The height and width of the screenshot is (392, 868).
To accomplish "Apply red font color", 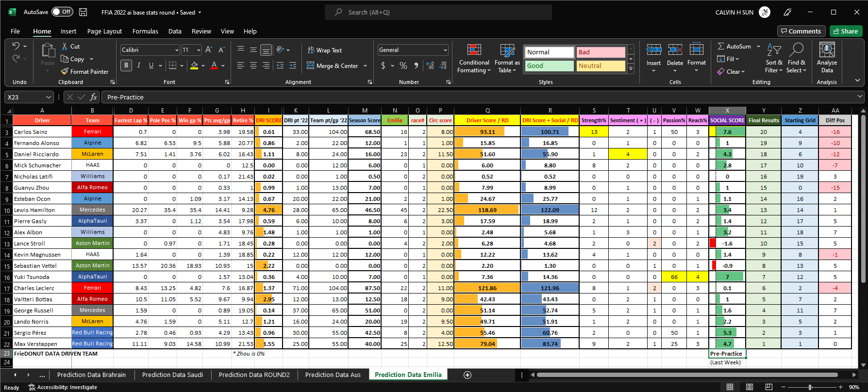I will tap(214, 65).
